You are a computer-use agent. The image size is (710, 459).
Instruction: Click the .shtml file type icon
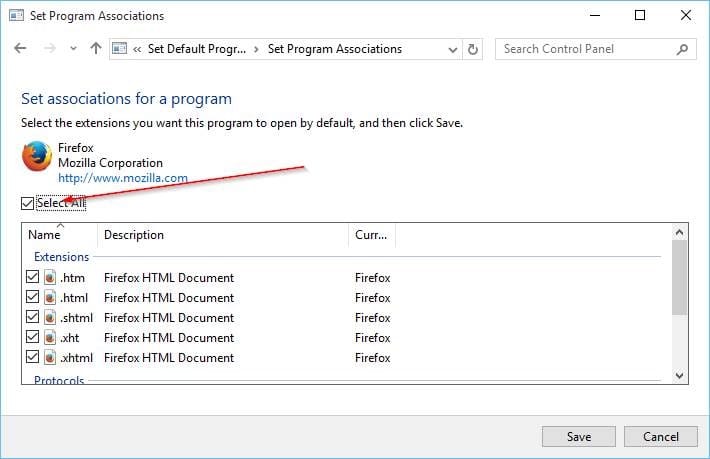50,317
